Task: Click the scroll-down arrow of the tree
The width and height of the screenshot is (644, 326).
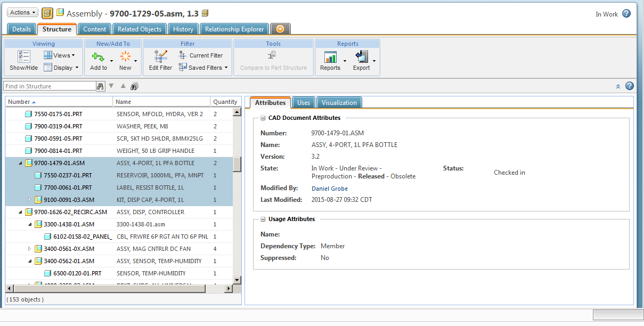Action: pos(237,281)
